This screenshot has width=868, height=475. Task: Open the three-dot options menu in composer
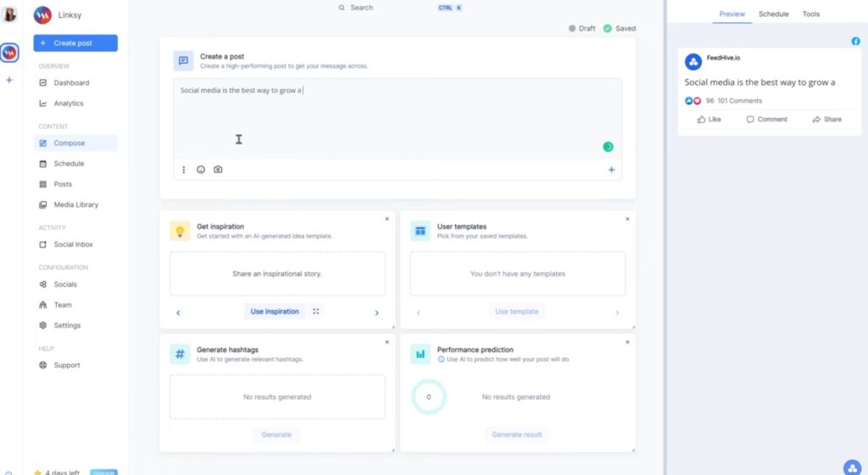tap(184, 170)
